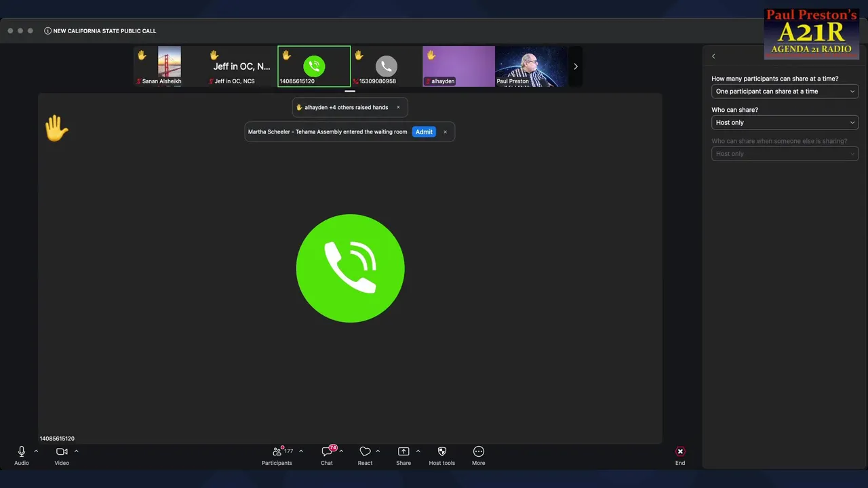Click the NEW CALIFORNIA STATE PUBLIC CALL title
Screen dimensions: 868x488
tap(104, 31)
